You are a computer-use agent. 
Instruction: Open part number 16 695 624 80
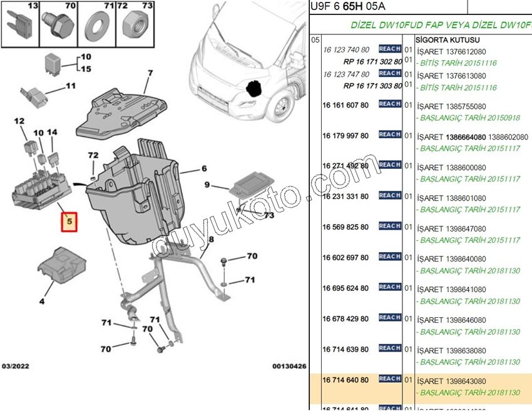pyautogui.click(x=345, y=288)
